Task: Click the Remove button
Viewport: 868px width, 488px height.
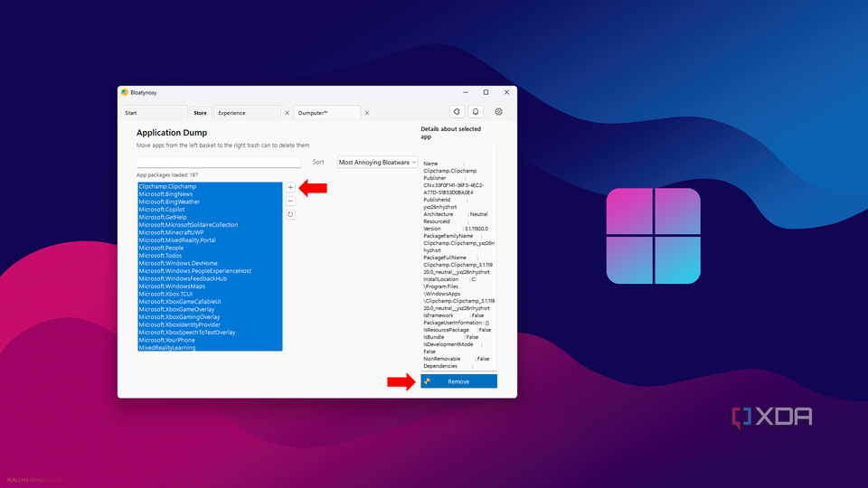Action: (x=458, y=381)
